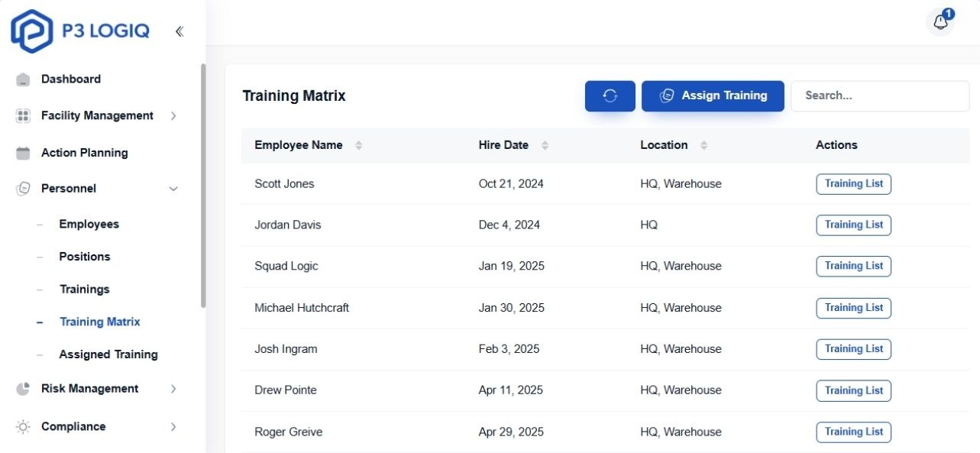This screenshot has height=453, width=980.
Task: Go to Trainings submenu
Action: point(85,290)
